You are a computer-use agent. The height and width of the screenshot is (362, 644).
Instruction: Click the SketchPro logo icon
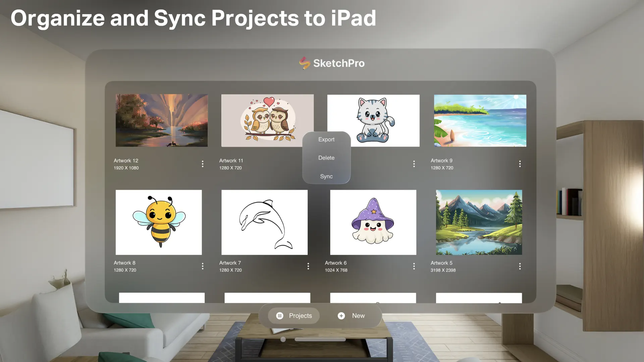(x=304, y=63)
